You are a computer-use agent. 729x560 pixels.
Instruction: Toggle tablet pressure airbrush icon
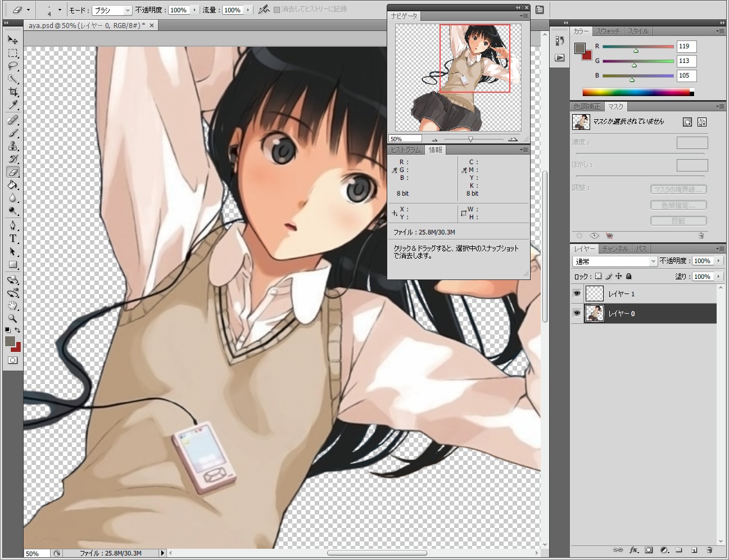[x=264, y=10]
